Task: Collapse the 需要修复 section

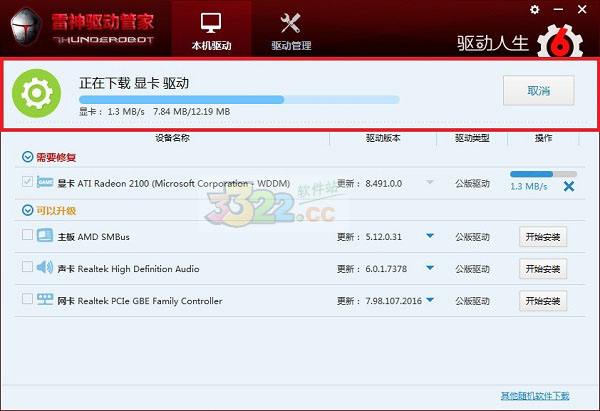Action: 28,157
